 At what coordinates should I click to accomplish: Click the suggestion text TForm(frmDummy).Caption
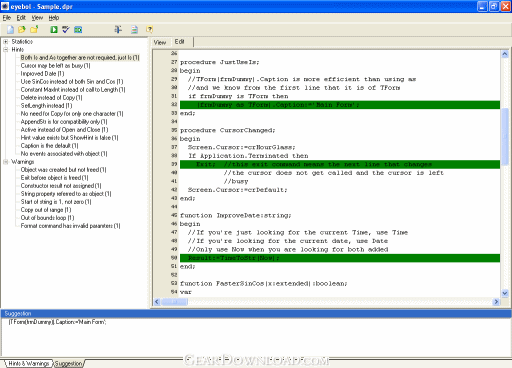pos(57,322)
